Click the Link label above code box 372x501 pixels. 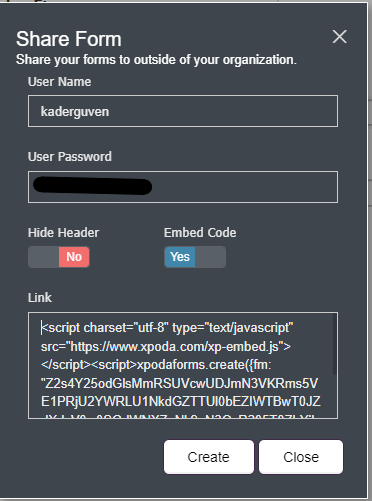pos(40,298)
